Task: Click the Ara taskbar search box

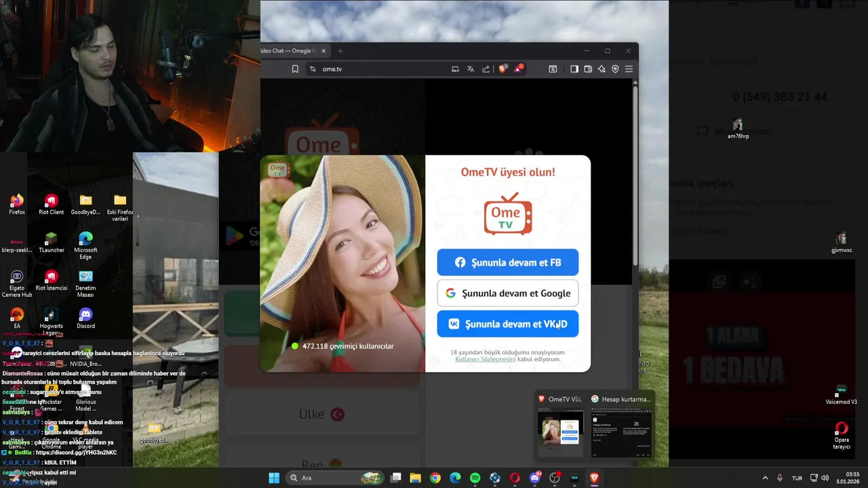Action: pyautogui.click(x=334, y=478)
